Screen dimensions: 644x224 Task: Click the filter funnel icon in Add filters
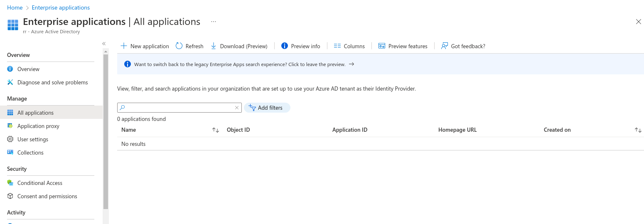(x=252, y=108)
